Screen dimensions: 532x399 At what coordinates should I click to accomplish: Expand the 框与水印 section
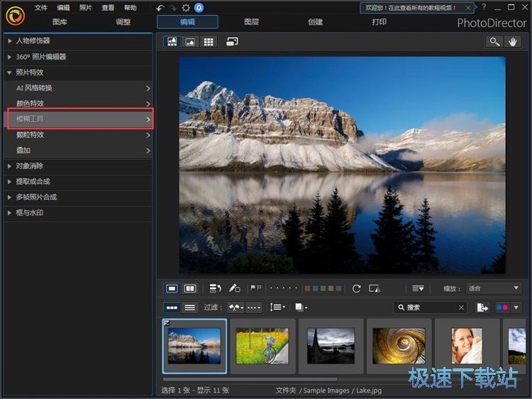coord(78,213)
